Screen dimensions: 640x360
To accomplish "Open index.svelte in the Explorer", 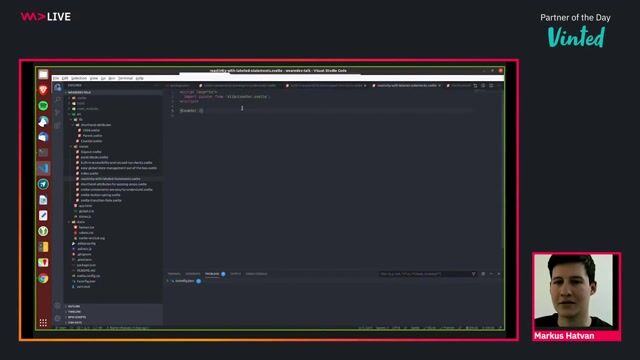I will pyautogui.click(x=89, y=173).
